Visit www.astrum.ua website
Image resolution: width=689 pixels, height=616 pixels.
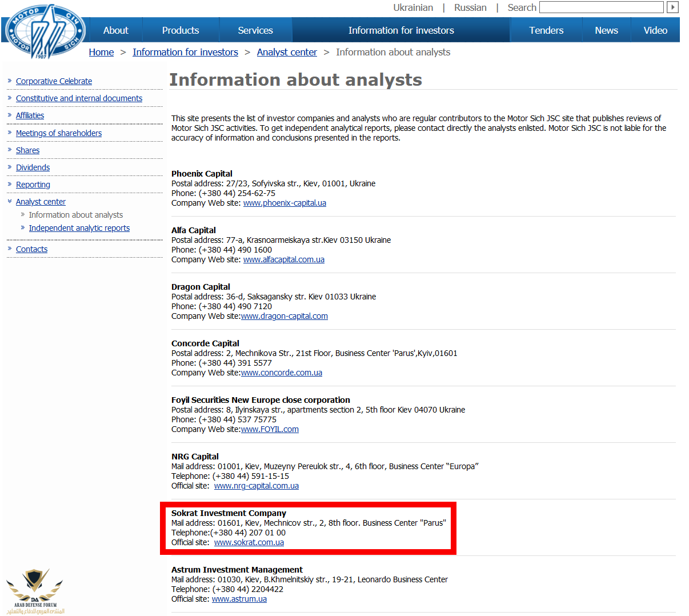(239, 599)
